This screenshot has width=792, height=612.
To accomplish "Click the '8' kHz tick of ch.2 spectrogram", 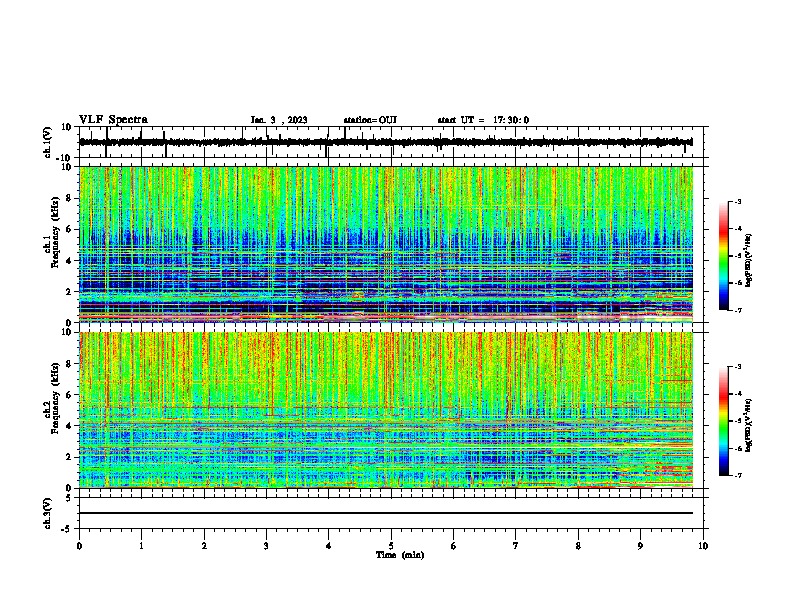I will tap(69, 364).
